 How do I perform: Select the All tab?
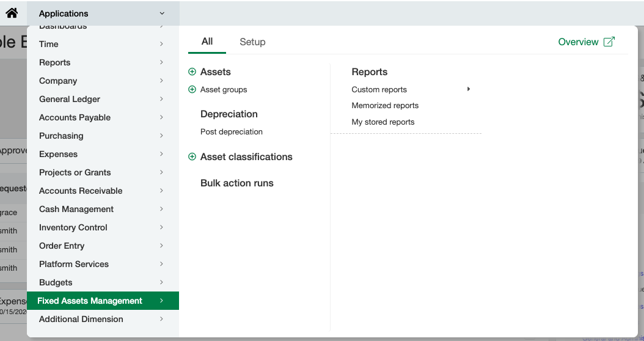(x=207, y=42)
